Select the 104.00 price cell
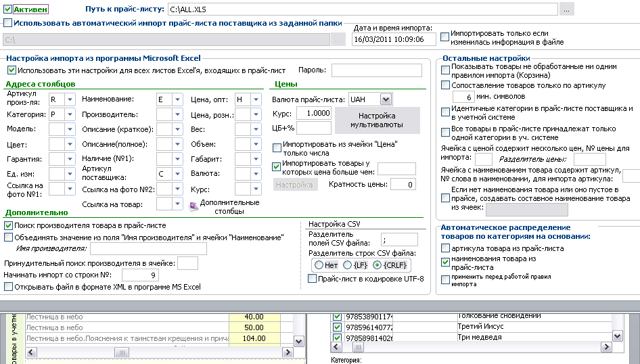 (254, 338)
